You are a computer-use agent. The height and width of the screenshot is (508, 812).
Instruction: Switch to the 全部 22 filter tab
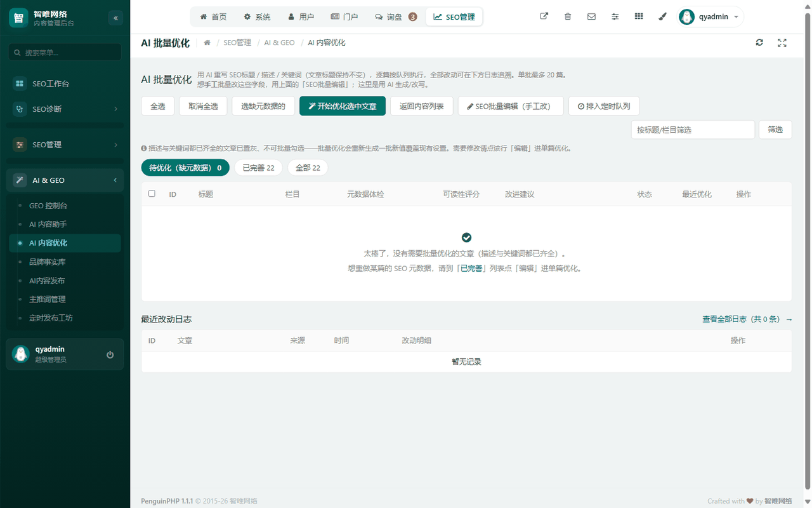pos(308,168)
